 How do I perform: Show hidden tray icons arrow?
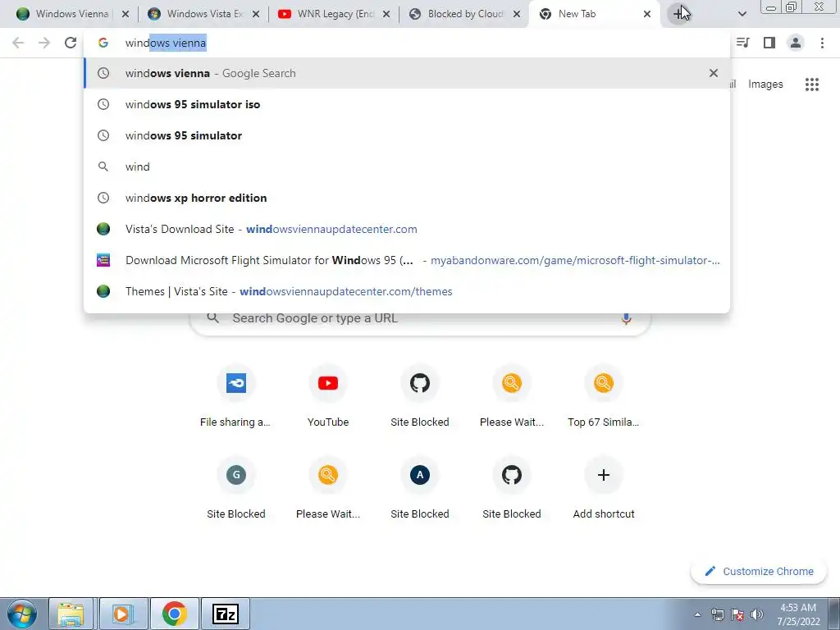697,614
